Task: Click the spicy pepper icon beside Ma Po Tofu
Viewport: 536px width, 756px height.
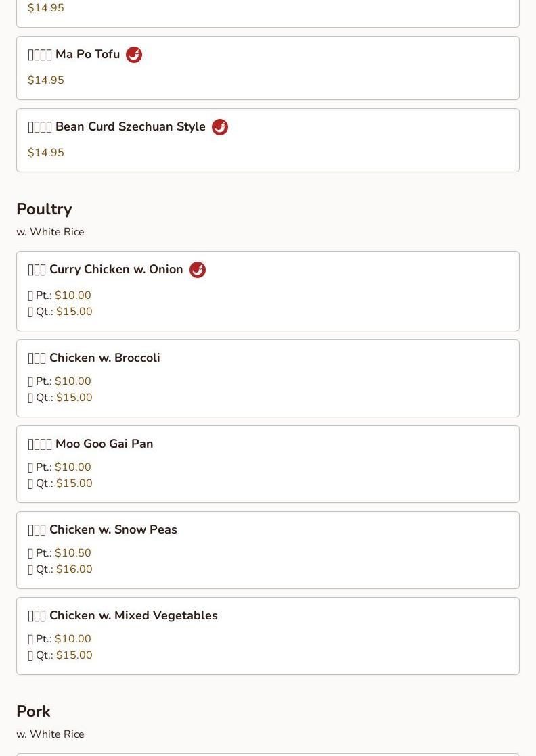Action: [134, 55]
